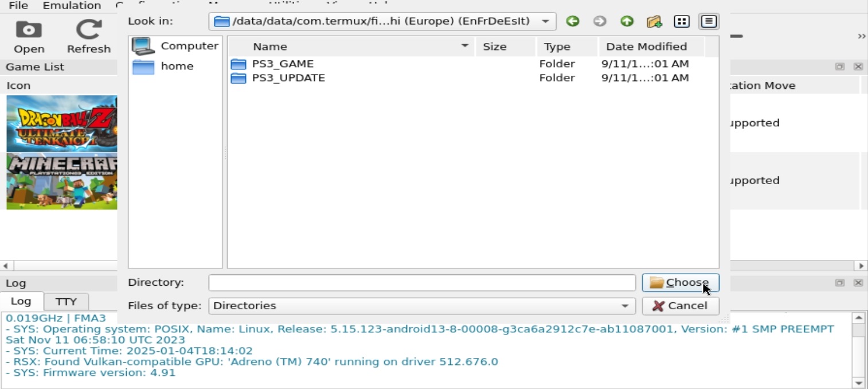
Task: Click the Cancel button
Action: click(681, 306)
